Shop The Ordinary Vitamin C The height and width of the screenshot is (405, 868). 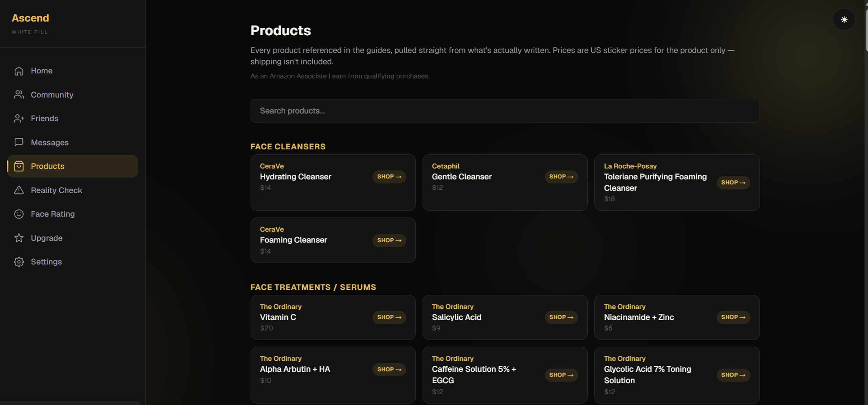click(x=389, y=317)
